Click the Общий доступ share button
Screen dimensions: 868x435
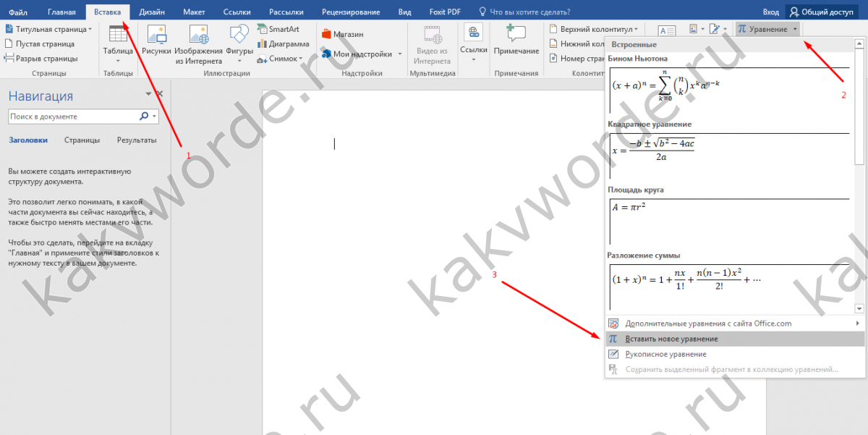(x=825, y=12)
